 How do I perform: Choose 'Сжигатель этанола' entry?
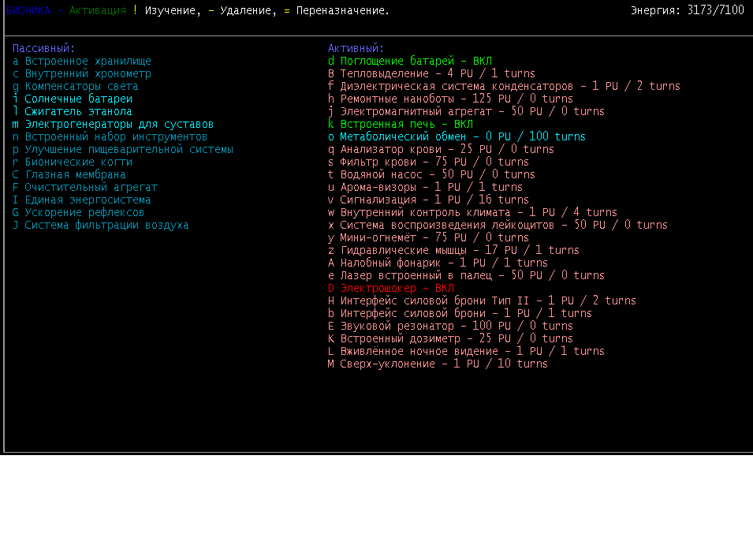[72, 111]
